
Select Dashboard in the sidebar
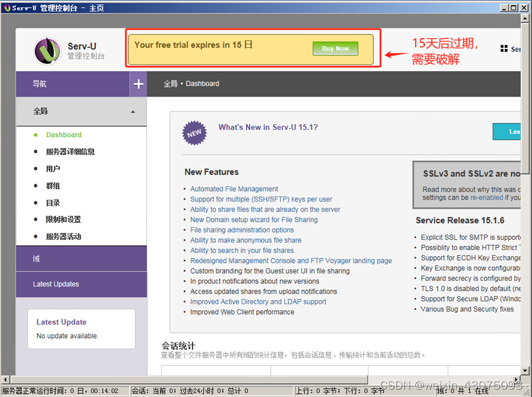(64, 135)
